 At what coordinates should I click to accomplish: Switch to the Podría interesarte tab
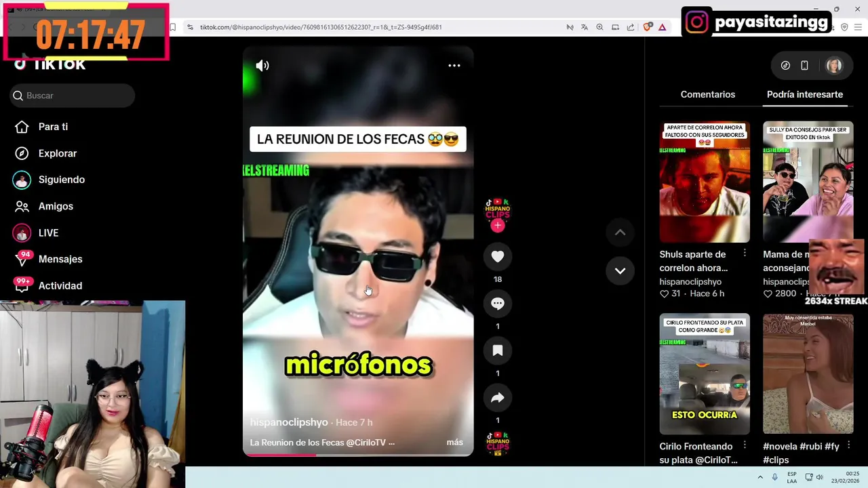(x=805, y=94)
